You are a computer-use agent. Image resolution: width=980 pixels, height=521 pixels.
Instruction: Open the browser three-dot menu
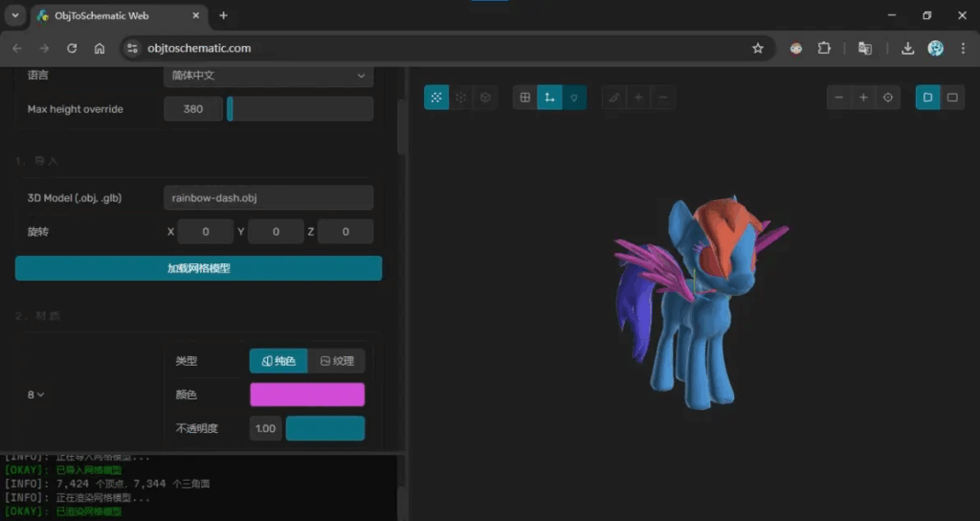pyautogui.click(x=963, y=48)
